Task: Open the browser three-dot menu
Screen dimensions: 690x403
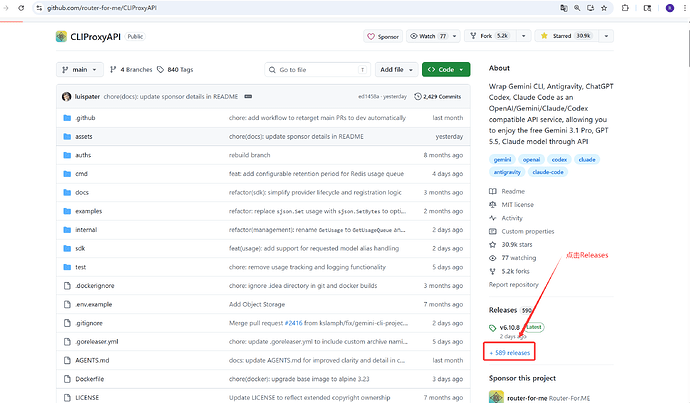Action: [x=685, y=8]
